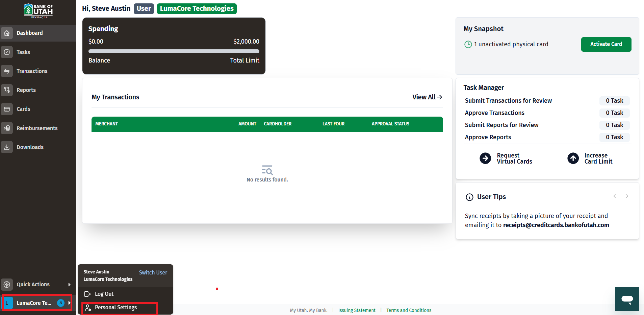Click the Reimbursements icon in sidebar
644x315 pixels.
[7, 128]
